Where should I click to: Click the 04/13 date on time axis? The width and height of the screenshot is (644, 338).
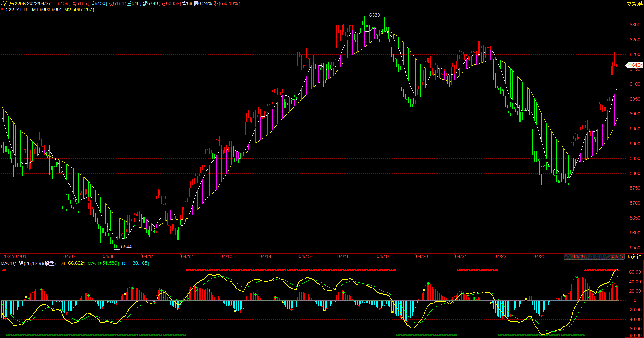point(226,256)
